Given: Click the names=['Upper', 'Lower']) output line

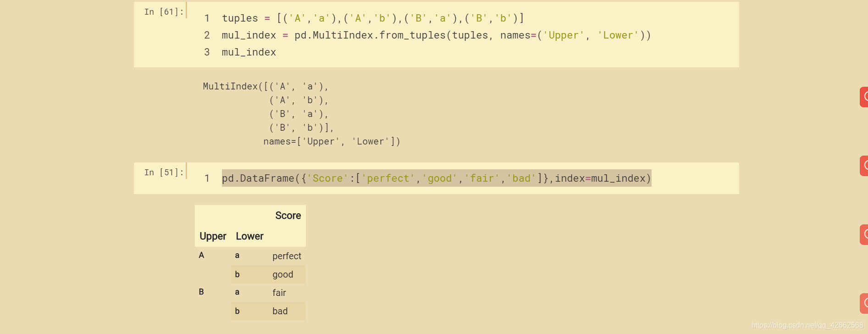Looking at the screenshot, I should coord(332,141).
